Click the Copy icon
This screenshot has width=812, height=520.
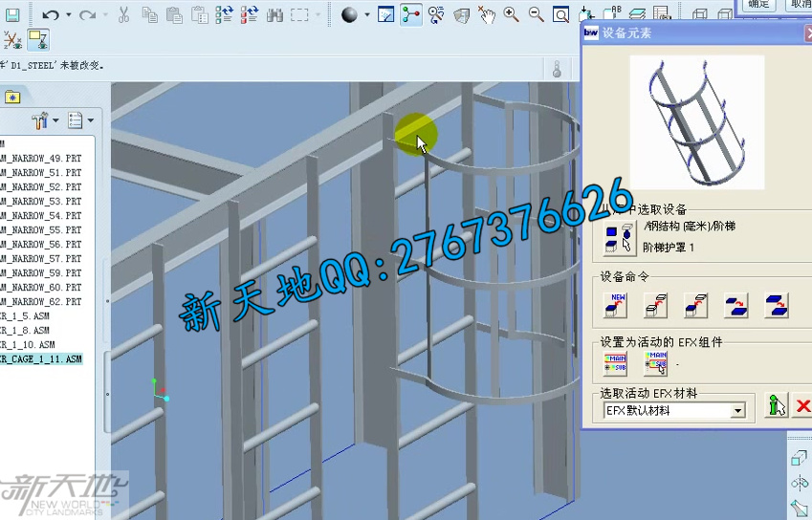(149, 14)
